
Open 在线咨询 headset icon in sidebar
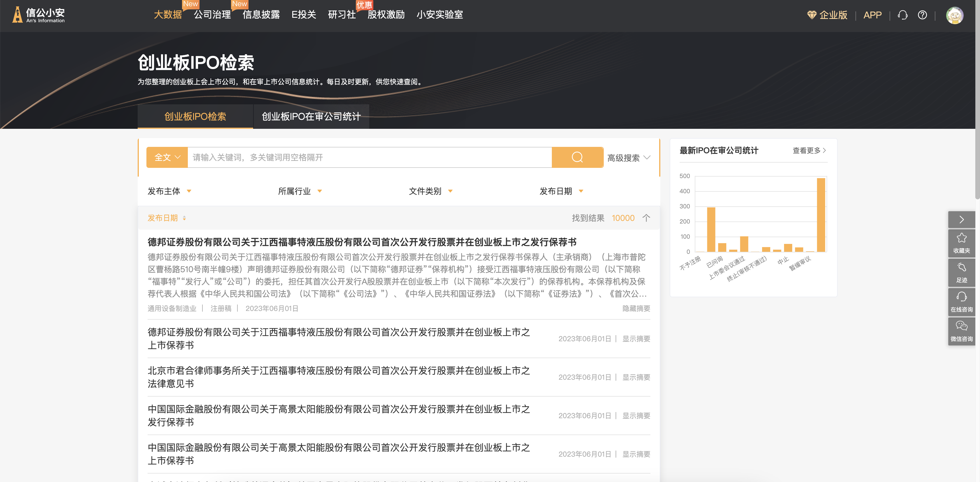click(961, 302)
